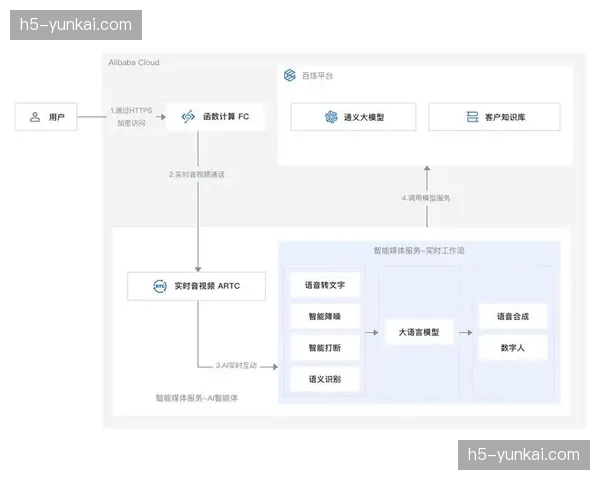Click the 百炼平台 hexagon logo

[x=290, y=75]
